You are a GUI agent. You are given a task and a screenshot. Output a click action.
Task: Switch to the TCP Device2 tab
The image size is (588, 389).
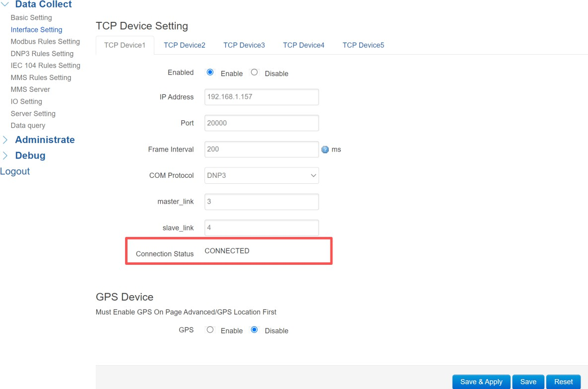click(x=184, y=45)
